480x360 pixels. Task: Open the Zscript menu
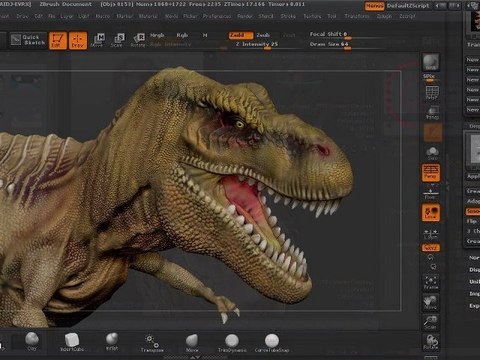point(407,16)
